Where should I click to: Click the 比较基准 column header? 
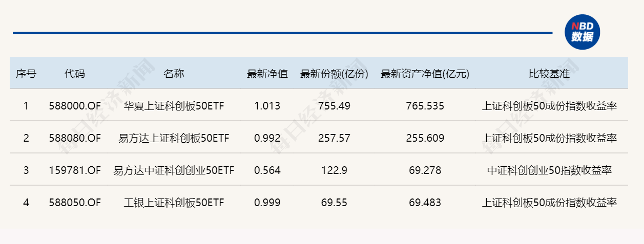tap(549, 74)
